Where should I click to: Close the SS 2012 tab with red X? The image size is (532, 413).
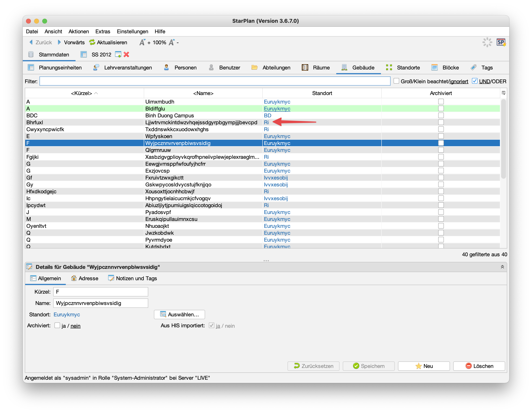click(x=126, y=55)
